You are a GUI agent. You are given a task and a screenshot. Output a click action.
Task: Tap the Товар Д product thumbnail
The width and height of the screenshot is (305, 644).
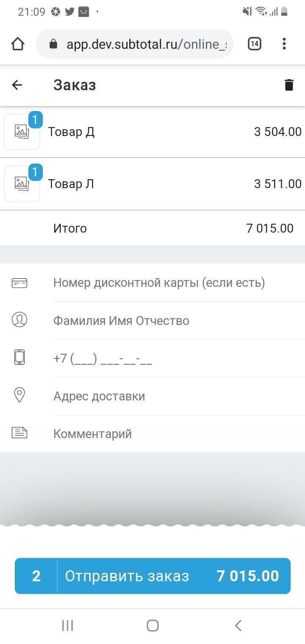click(x=22, y=132)
